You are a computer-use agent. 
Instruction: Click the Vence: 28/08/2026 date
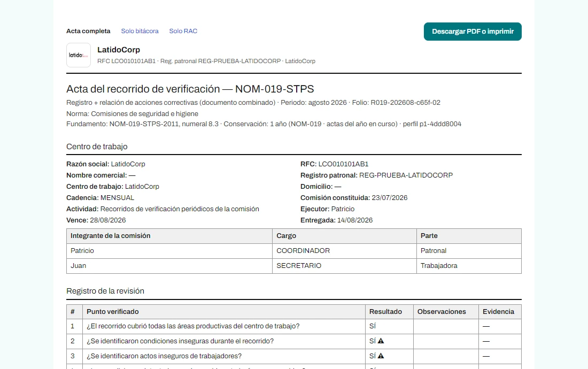[x=96, y=220]
